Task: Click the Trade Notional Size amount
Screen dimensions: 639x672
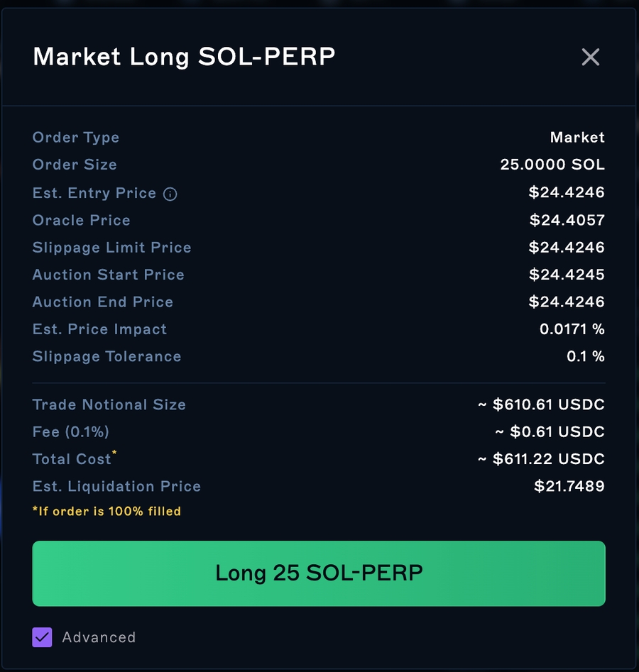Action: (541, 404)
